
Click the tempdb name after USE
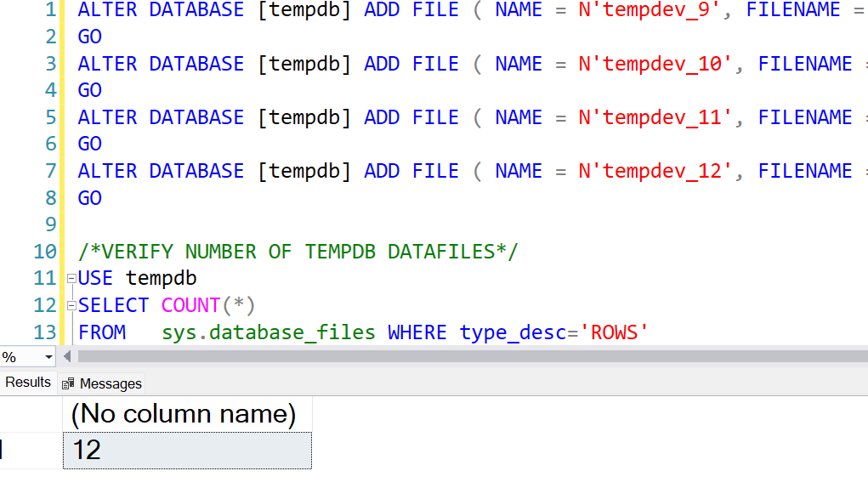tap(161, 278)
